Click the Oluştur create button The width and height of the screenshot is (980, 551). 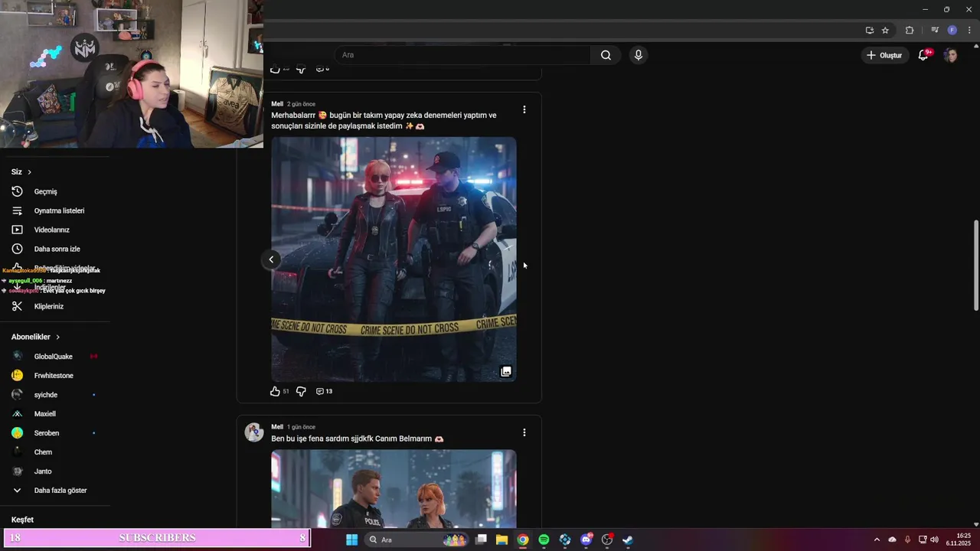pyautogui.click(x=884, y=55)
